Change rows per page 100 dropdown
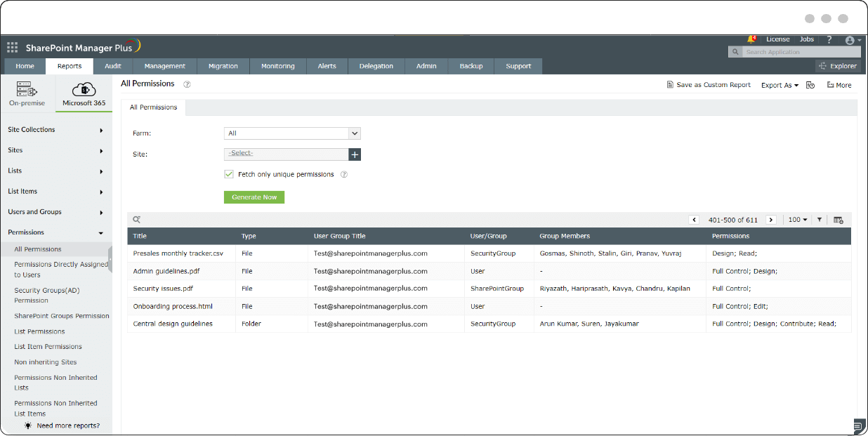Viewport: 868px width, 436px height. (797, 220)
